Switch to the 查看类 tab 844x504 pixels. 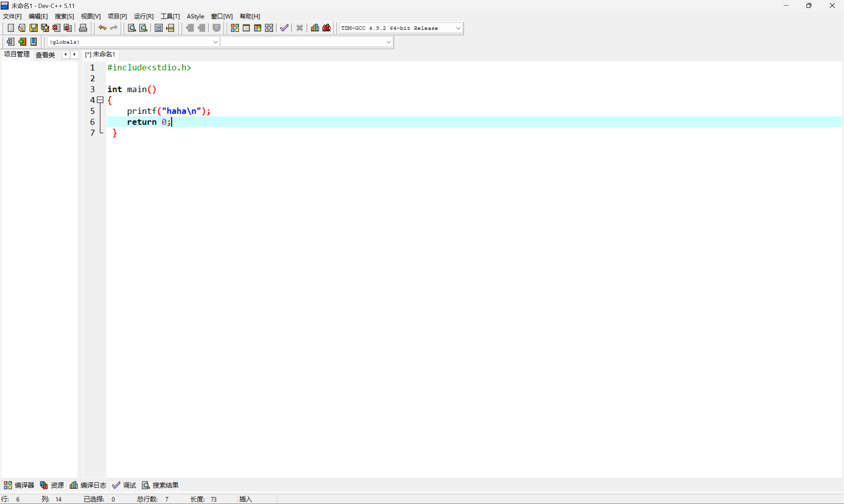tap(45, 55)
